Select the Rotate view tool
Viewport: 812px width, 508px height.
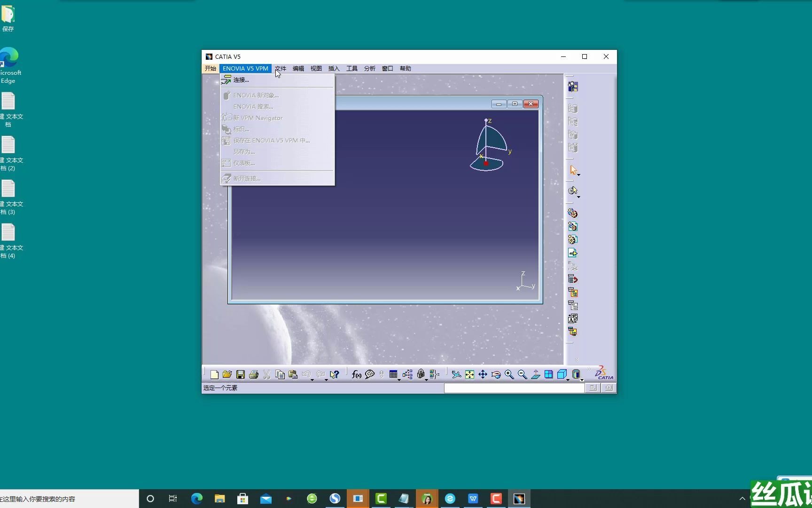coord(496,374)
